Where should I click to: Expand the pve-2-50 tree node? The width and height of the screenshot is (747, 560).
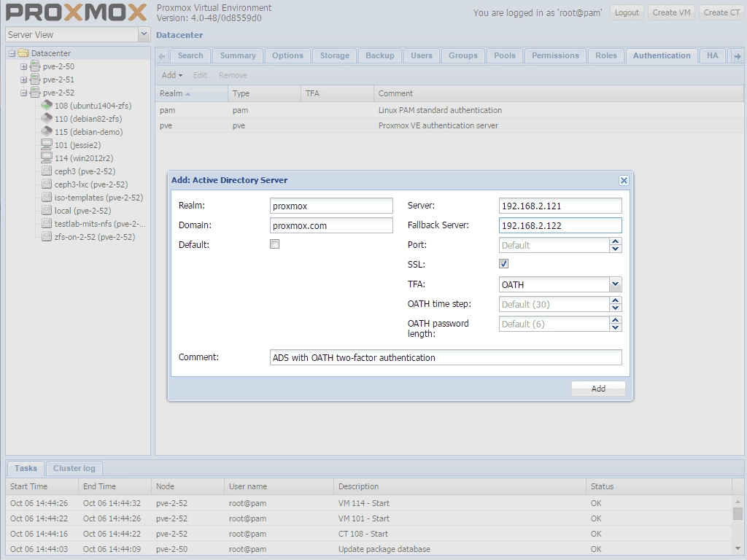pyautogui.click(x=23, y=66)
